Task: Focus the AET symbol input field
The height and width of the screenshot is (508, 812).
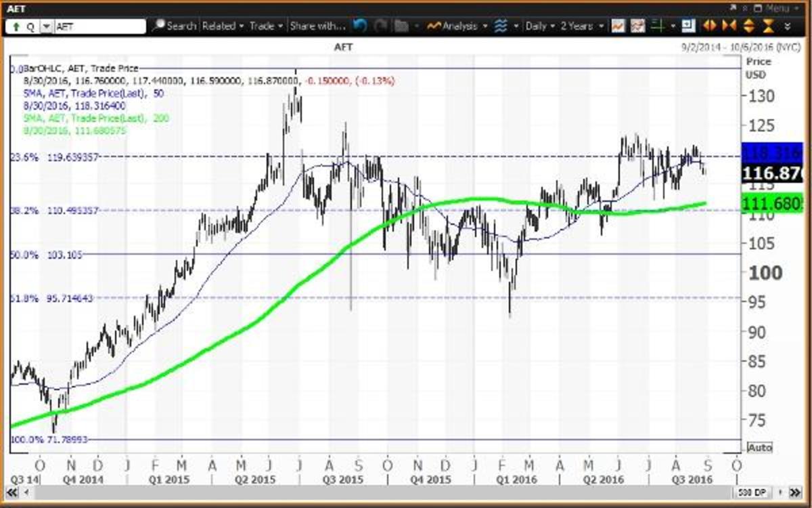Action: pos(99,26)
